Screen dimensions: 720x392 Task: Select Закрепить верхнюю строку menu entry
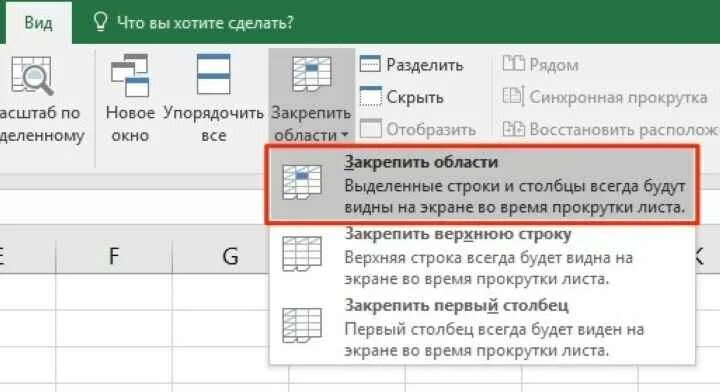click(x=482, y=259)
